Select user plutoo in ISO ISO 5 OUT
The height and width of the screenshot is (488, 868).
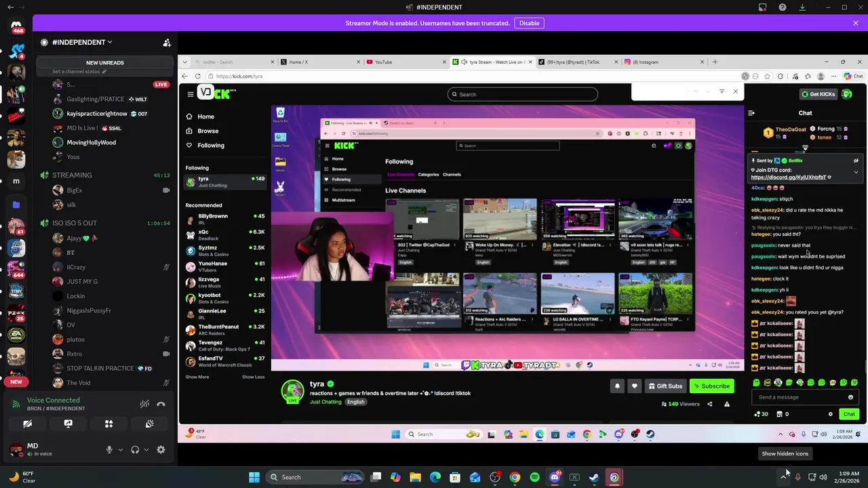pyautogui.click(x=75, y=340)
